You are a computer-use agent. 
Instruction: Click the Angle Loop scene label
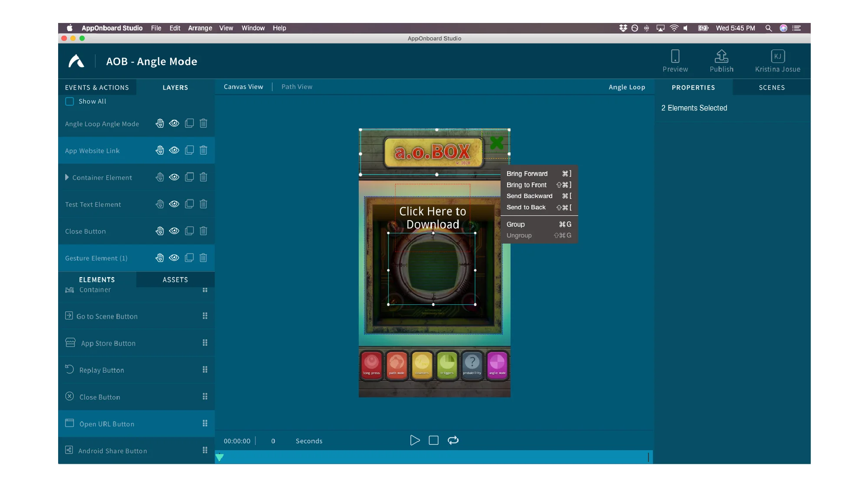pos(626,87)
